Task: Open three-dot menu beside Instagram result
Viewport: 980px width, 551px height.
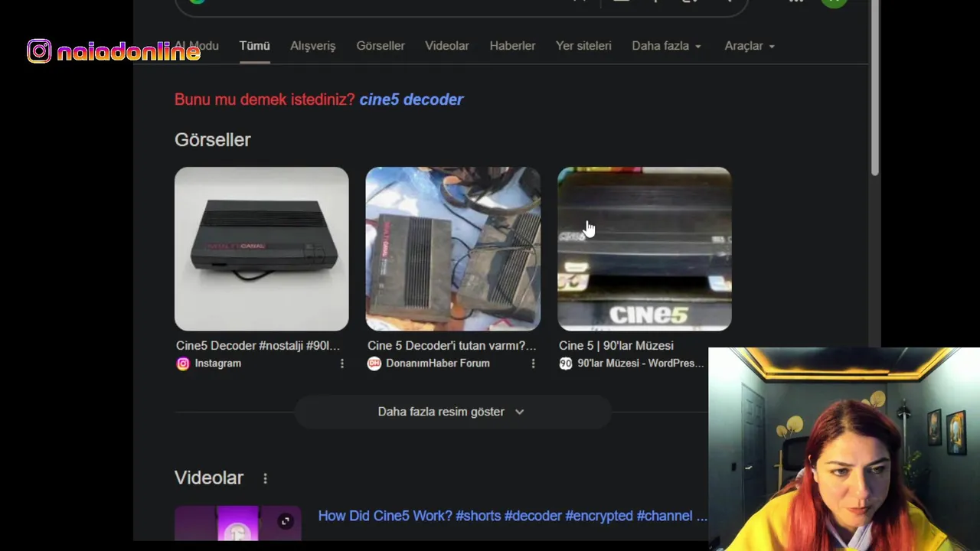Action: point(342,364)
